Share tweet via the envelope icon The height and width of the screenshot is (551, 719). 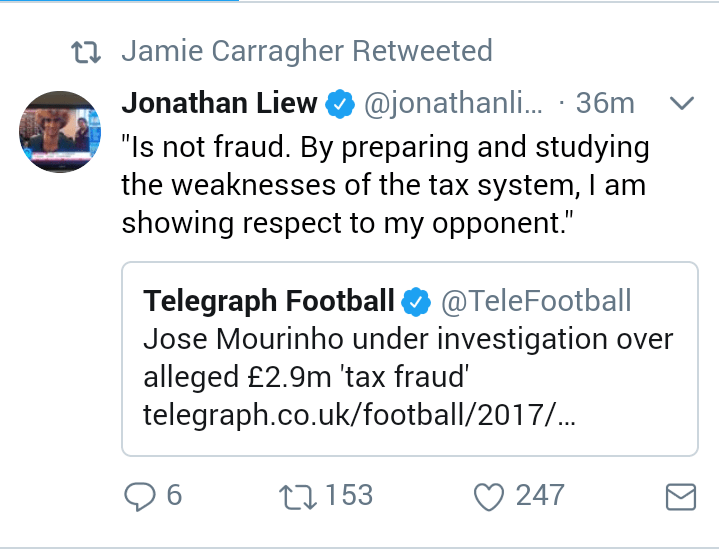(681, 496)
